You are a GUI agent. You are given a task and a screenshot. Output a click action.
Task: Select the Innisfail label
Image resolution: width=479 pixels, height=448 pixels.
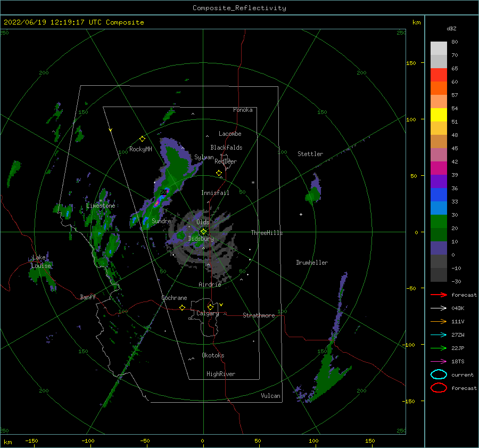(x=215, y=193)
